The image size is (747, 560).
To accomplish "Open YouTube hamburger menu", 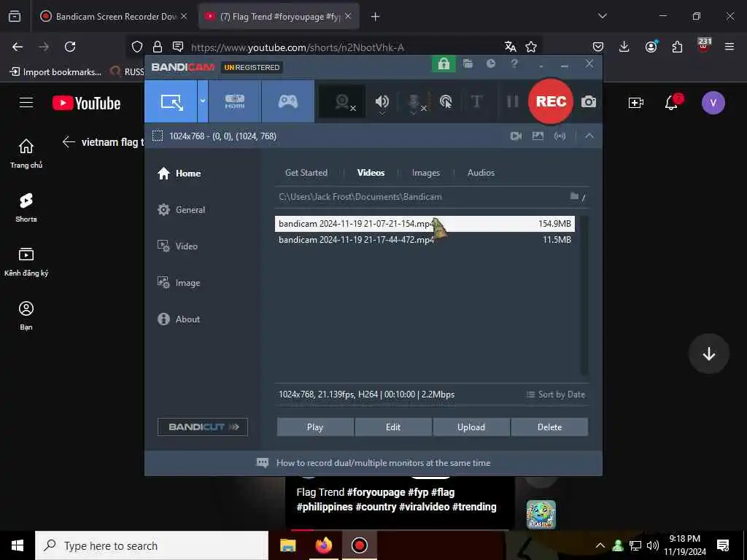I will (26, 103).
